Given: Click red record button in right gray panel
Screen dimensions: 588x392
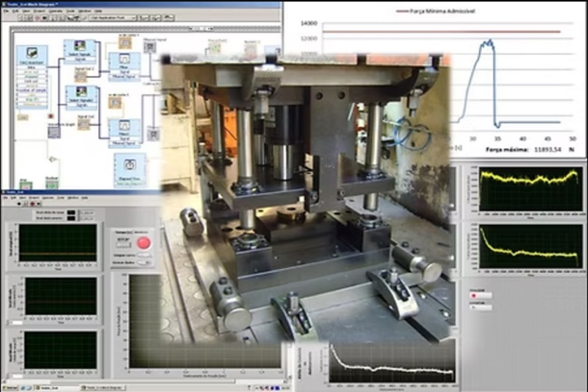Looking at the screenshot, I should coord(480,296).
